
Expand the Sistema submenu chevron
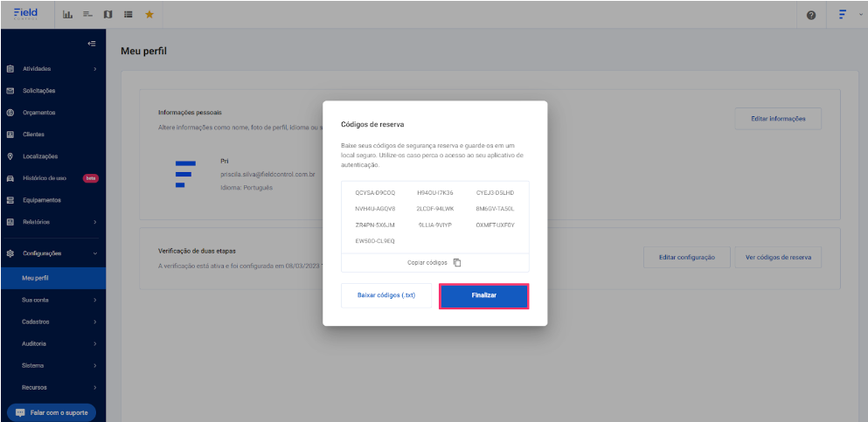click(95, 365)
